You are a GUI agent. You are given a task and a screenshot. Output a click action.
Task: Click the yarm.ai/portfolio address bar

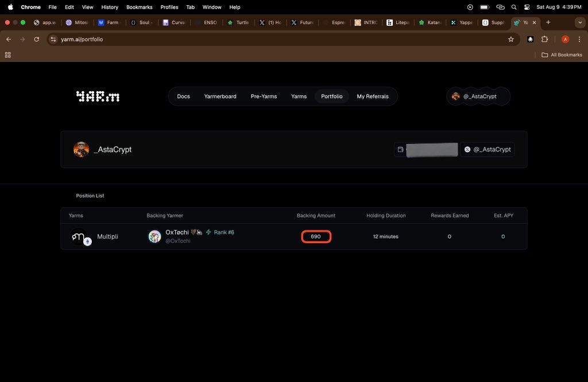(x=283, y=40)
